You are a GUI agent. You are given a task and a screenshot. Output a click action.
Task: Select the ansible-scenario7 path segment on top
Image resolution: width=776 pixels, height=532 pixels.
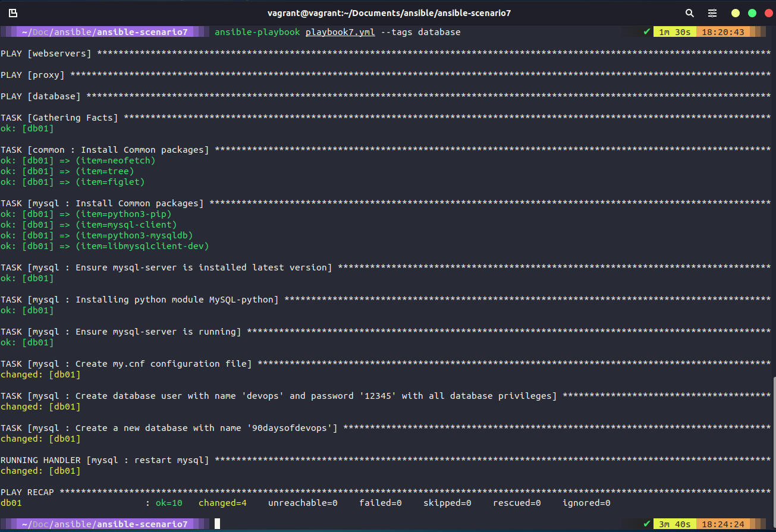(142, 32)
